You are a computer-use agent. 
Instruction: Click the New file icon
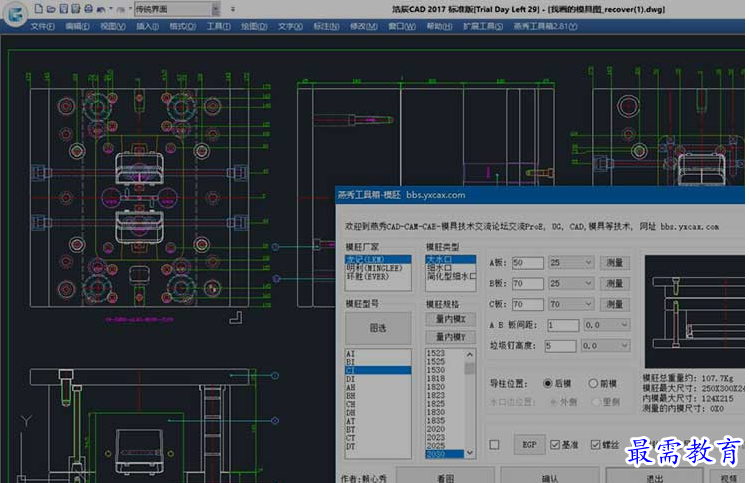pyautogui.click(x=39, y=9)
